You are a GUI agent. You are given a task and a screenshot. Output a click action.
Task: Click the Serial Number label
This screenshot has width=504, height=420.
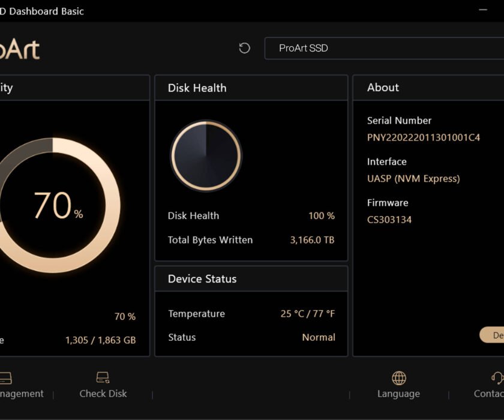pyautogui.click(x=399, y=121)
